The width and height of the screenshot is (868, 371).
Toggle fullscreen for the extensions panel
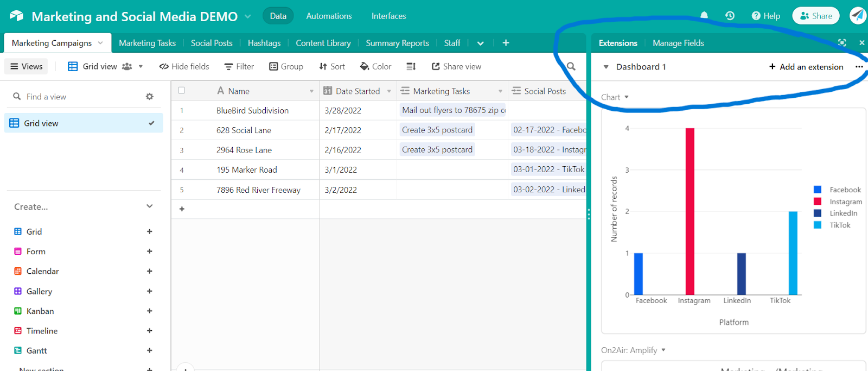(841, 43)
